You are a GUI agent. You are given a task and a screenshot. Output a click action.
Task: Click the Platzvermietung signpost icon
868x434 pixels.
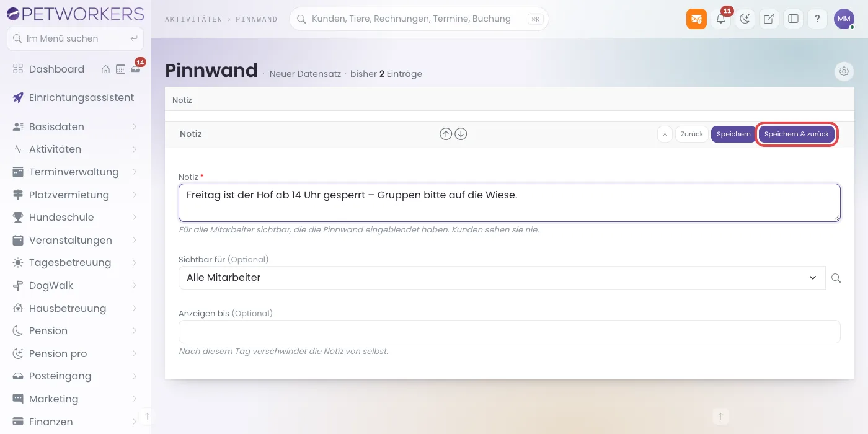18,195
